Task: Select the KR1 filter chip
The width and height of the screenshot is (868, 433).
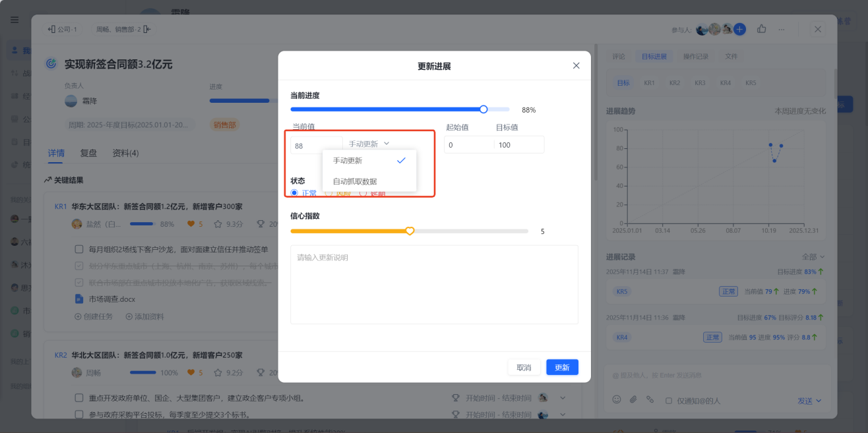Action: 650,83
